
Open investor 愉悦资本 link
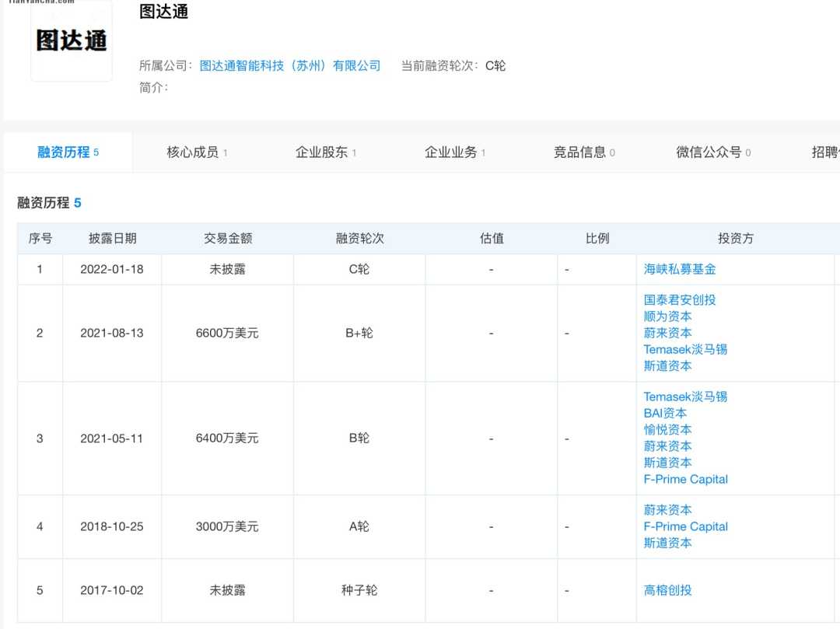tap(667, 430)
